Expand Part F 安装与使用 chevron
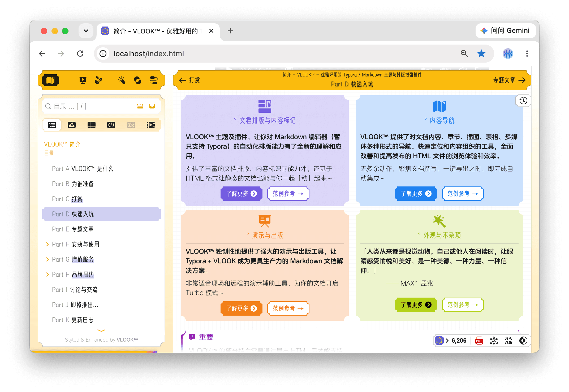The width and height of the screenshot is (569, 392). 48,244
